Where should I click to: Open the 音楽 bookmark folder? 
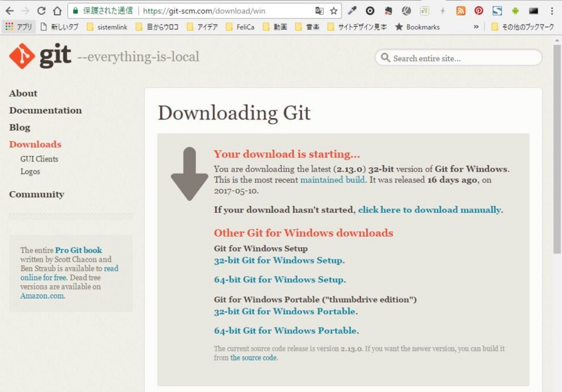[x=307, y=27]
